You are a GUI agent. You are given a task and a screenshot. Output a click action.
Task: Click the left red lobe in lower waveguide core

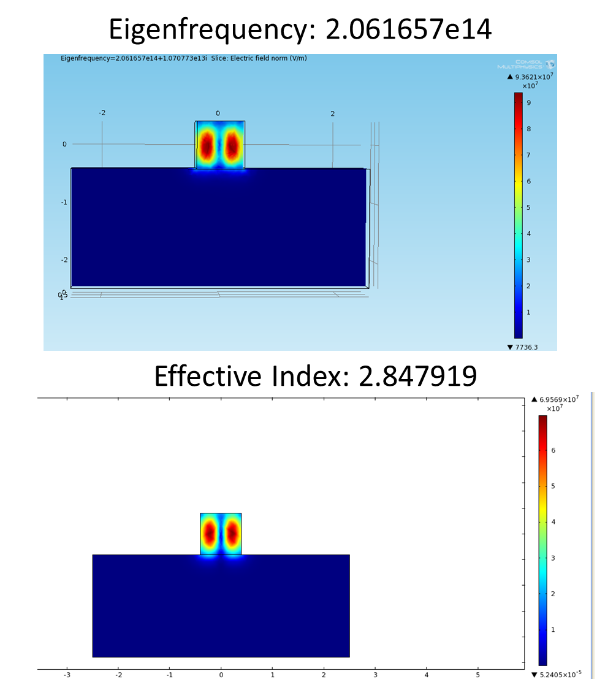(209, 534)
